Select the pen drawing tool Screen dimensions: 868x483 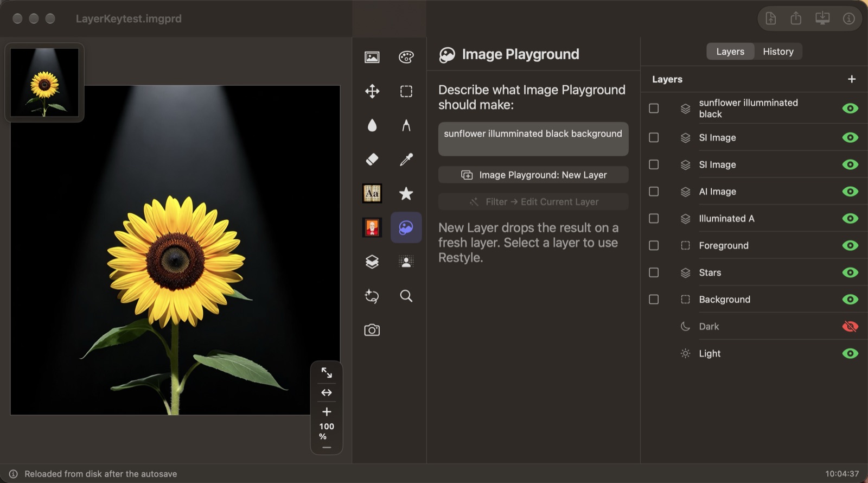click(406, 125)
